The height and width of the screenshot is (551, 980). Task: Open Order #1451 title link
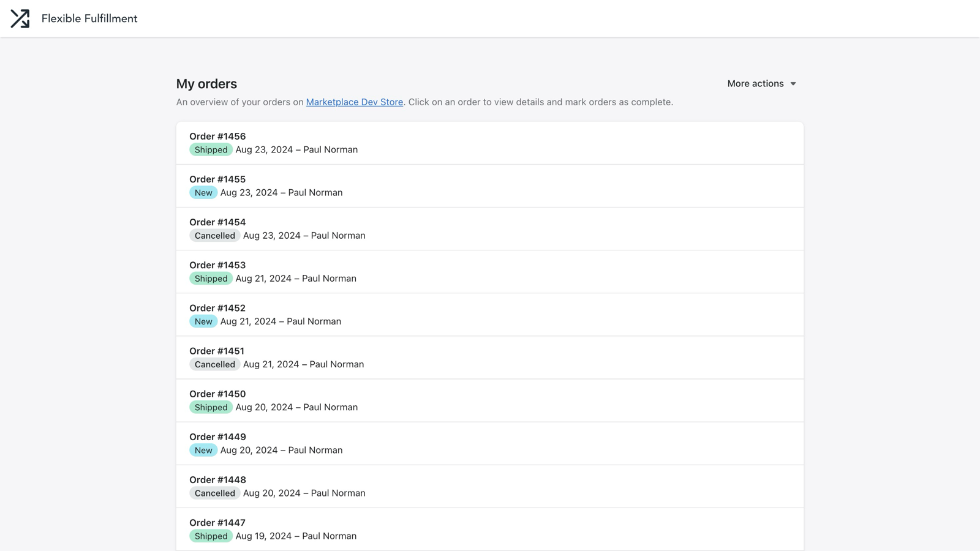pos(216,351)
